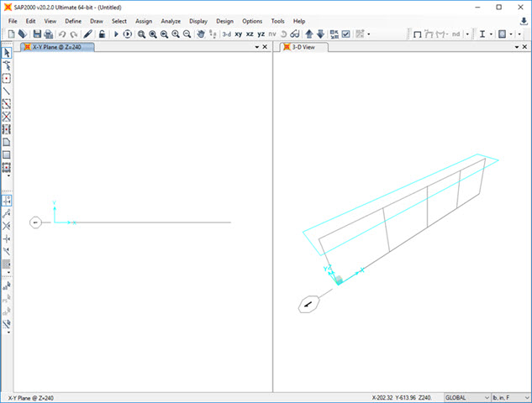
Task: Click the yz view button
Action: [x=261, y=34]
